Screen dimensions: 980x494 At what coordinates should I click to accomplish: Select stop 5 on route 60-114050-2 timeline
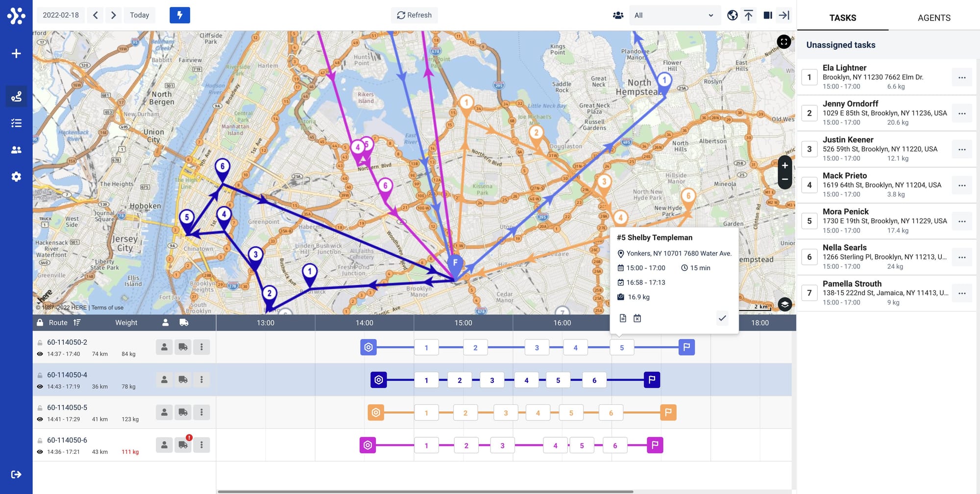tap(622, 348)
